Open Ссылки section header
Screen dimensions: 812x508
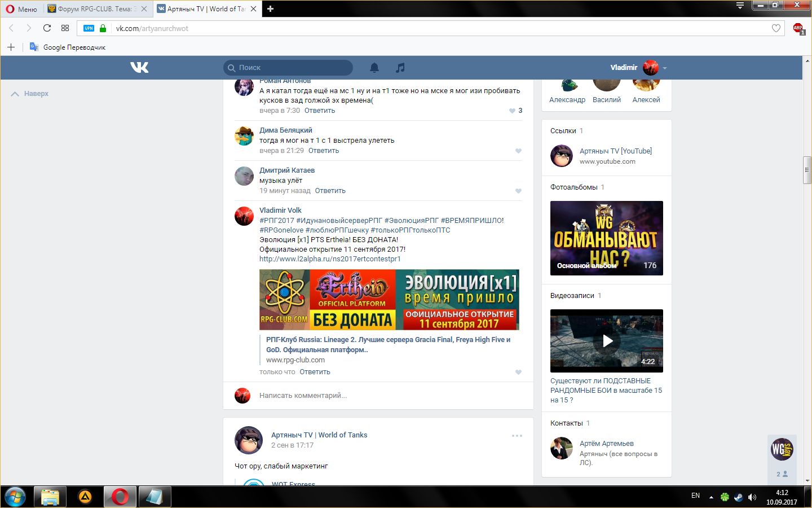[563, 131]
